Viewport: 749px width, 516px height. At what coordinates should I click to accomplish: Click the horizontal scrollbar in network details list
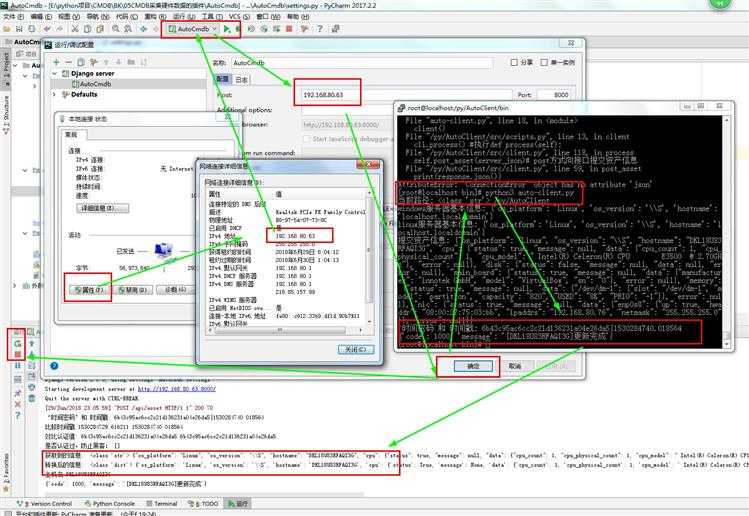point(279,330)
